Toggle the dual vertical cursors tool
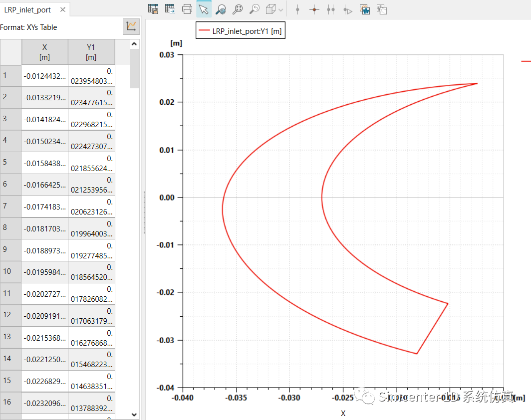 (331, 9)
